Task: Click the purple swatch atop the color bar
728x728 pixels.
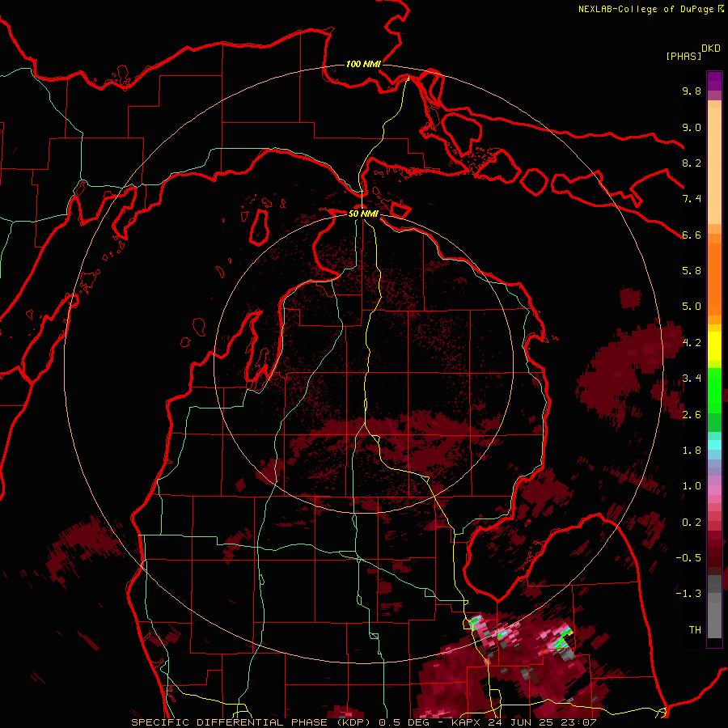Action: (714, 81)
